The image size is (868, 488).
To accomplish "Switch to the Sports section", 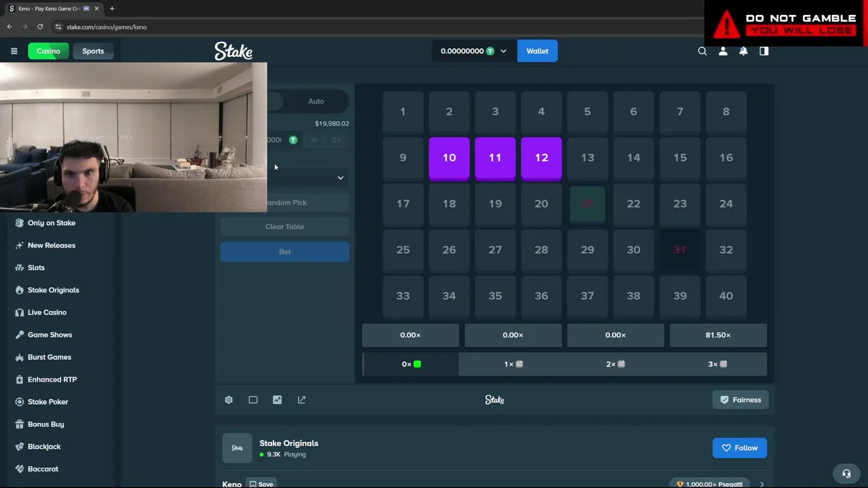I will [93, 51].
